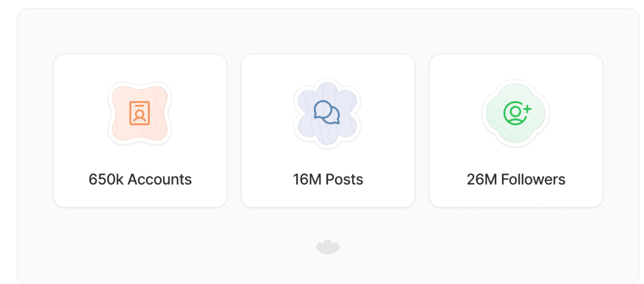Open the 16M Posts label
The height and width of the screenshot is (284, 644).
[x=328, y=180]
